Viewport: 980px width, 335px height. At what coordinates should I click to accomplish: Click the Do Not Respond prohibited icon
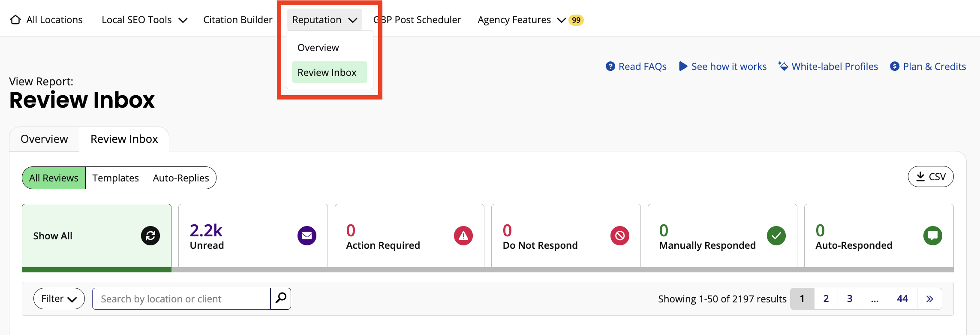point(619,236)
